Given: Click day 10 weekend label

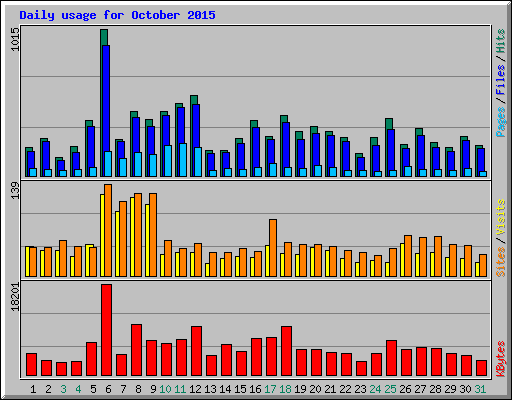Looking at the screenshot, I should 165,389.
